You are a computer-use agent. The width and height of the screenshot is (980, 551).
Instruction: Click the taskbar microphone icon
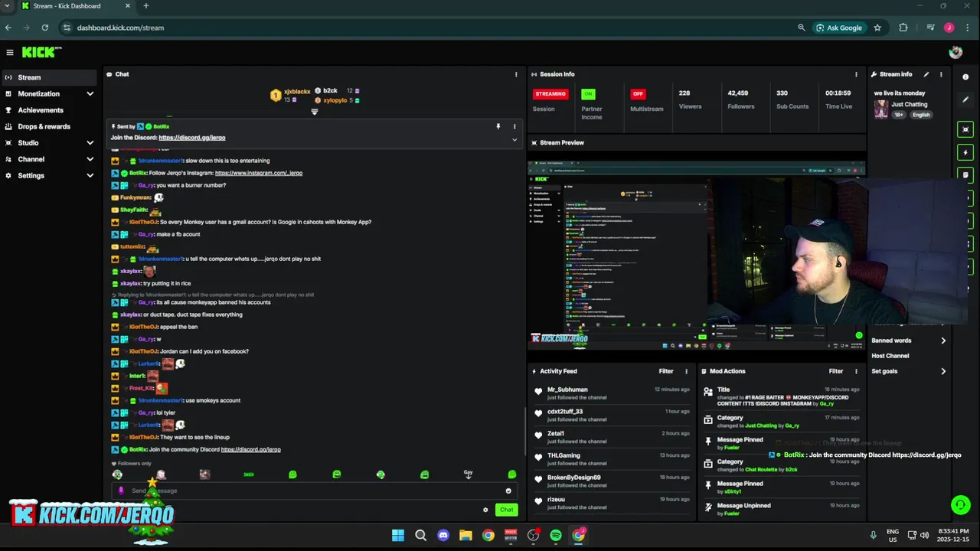pos(873,535)
